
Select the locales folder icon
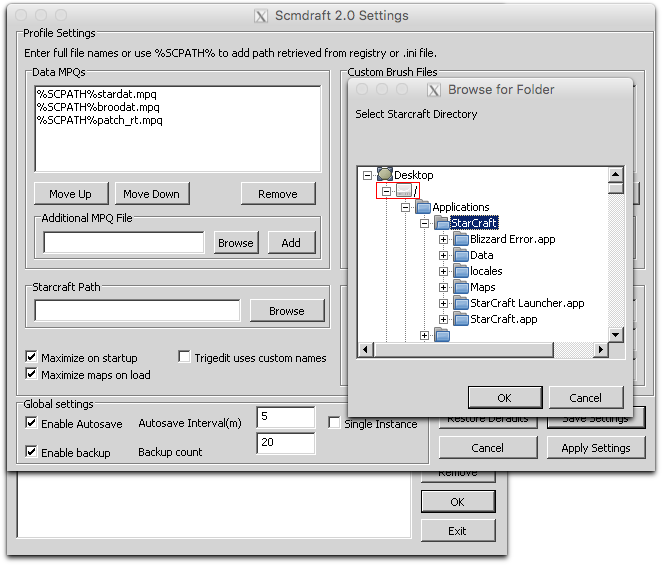pyautogui.click(x=460, y=271)
